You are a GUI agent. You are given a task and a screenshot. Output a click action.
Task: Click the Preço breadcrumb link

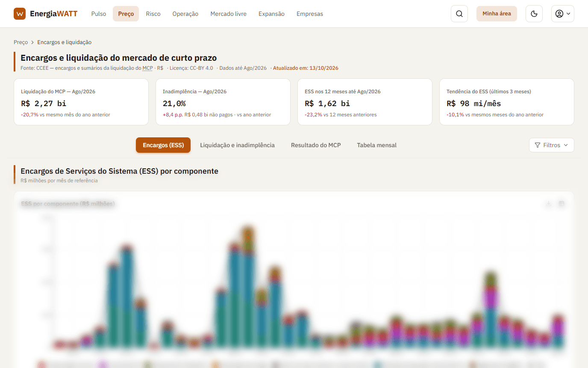pos(21,42)
